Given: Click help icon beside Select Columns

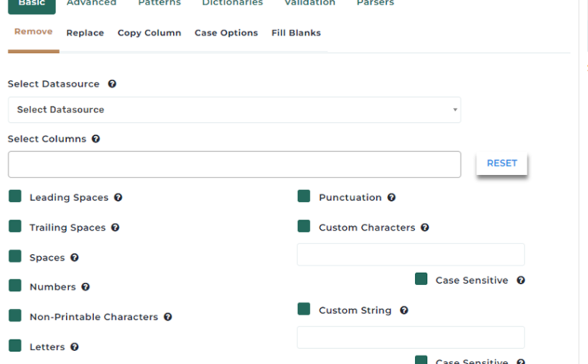Looking at the screenshot, I should (x=96, y=140).
